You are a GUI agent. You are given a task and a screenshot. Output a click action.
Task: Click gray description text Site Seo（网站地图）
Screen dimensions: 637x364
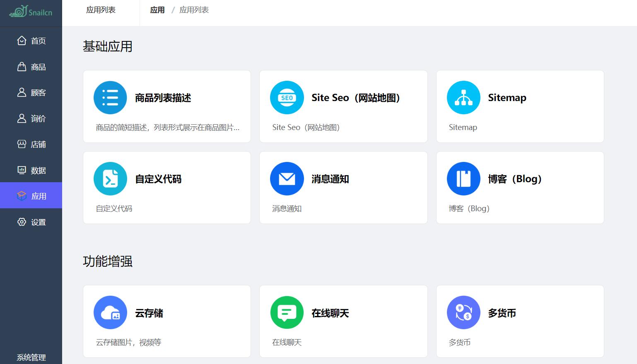tap(306, 128)
